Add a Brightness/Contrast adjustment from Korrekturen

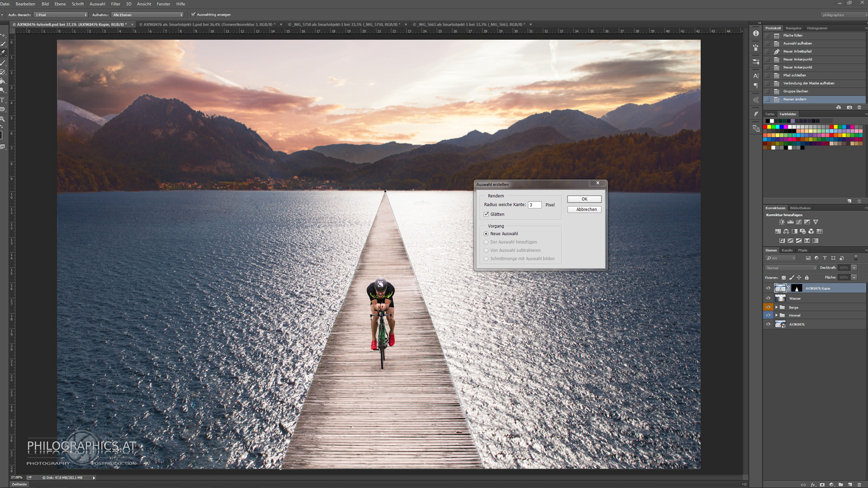pos(782,222)
